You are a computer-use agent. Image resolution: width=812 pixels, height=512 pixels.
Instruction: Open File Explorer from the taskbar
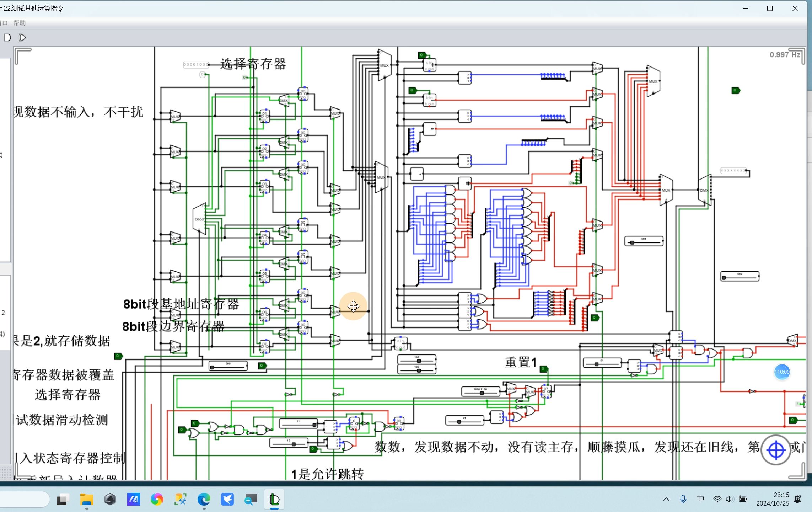[86, 500]
